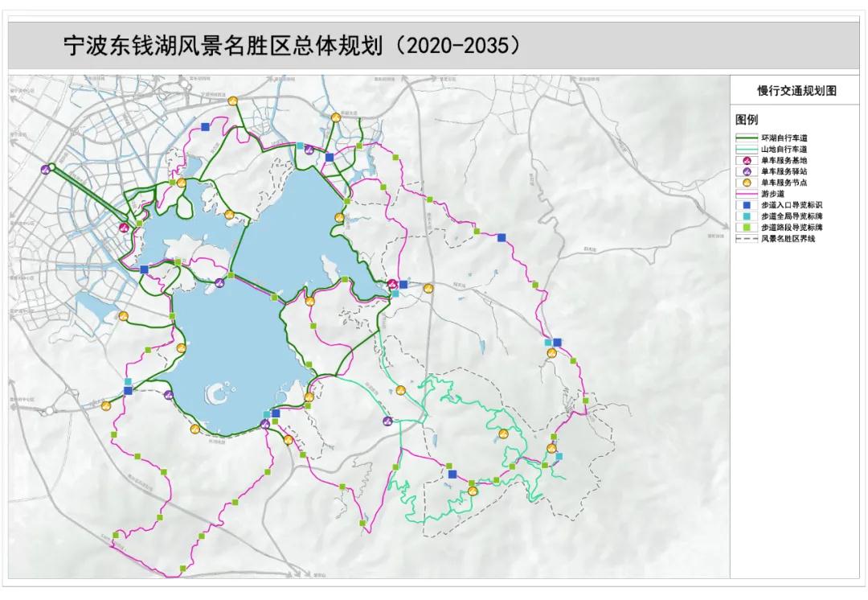Click the yellow node icon at the top of the north-east bikeway branch
The width and height of the screenshot is (868, 600).
(x=336, y=117)
